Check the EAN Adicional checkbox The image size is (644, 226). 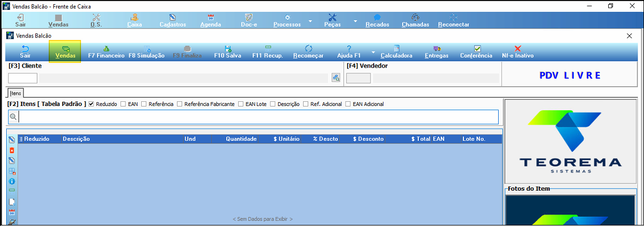coord(348,104)
